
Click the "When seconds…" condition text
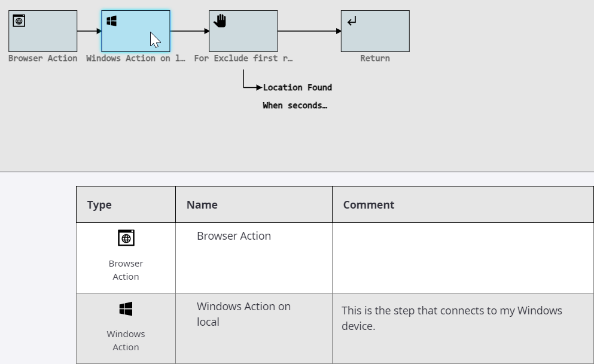295,105
